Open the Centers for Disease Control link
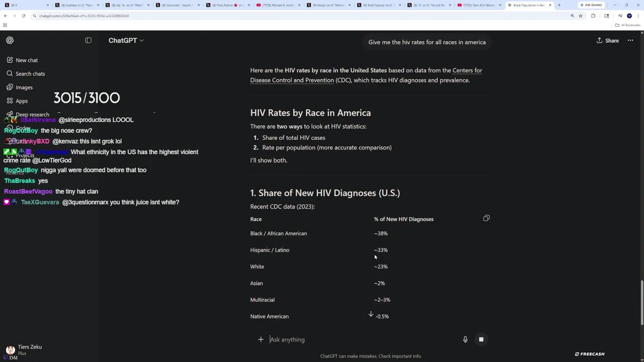 pyautogui.click(x=467, y=70)
